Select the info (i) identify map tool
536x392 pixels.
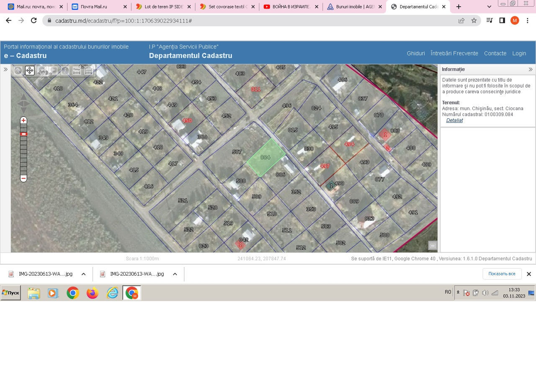pos(65,70)
